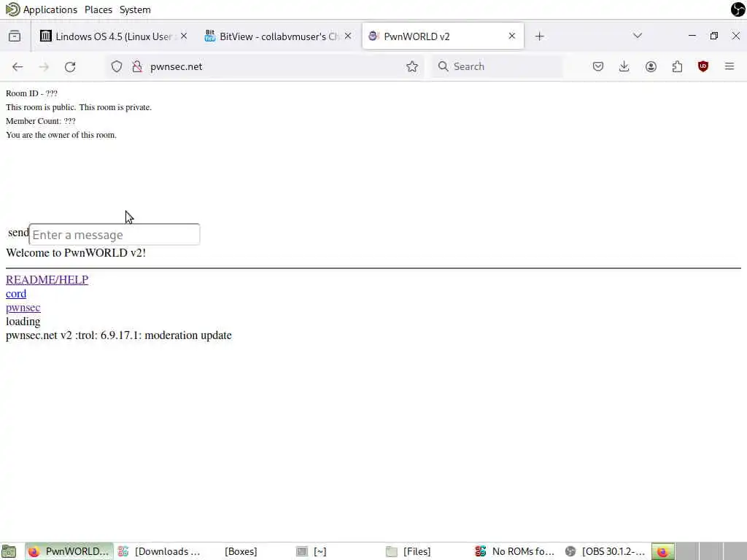Close the PwnWORLD v2 tab
The width and height of the screenshot is (747, 560).
point(511,36)
